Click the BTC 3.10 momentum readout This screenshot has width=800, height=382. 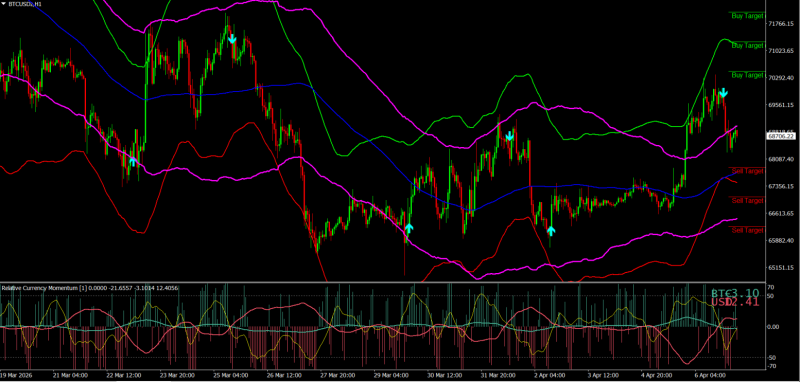[735, 294]
